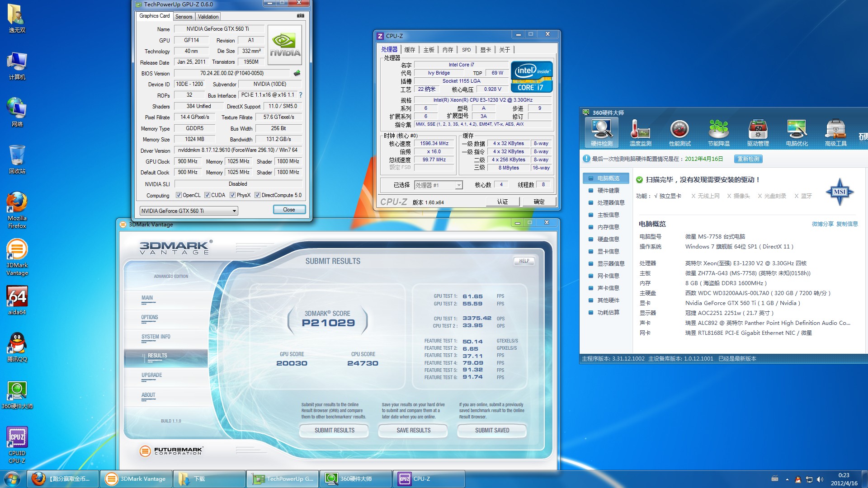The image size is (868, 488).
Task: Show hidden system tray icons arrow
Action: click(x=787, y=479)
